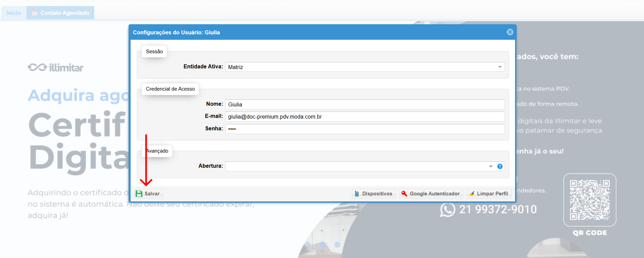644x258 pixels.
Task: Click the blue help icon beside Abertura
Action: (500, 166)
